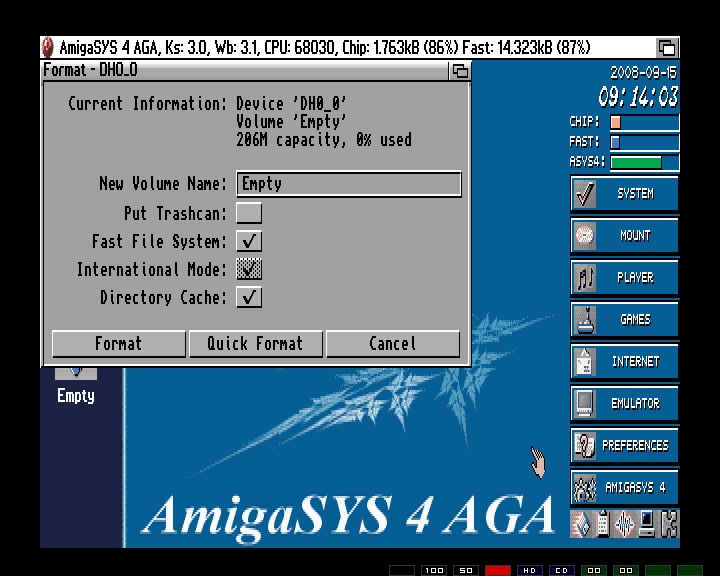The height and width of the screenshot is (576, 720).
Task: Click the "Directory Cache:" label
Action: click(163, 298)
